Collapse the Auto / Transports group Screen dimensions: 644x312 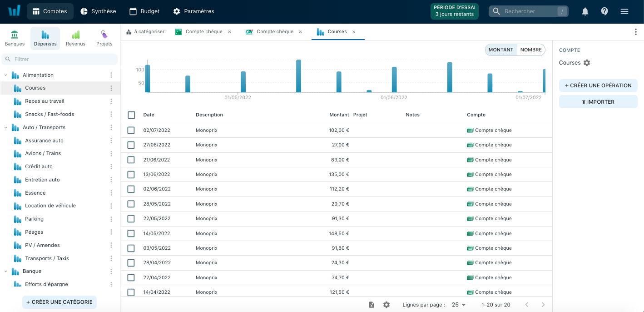[6, 128]
